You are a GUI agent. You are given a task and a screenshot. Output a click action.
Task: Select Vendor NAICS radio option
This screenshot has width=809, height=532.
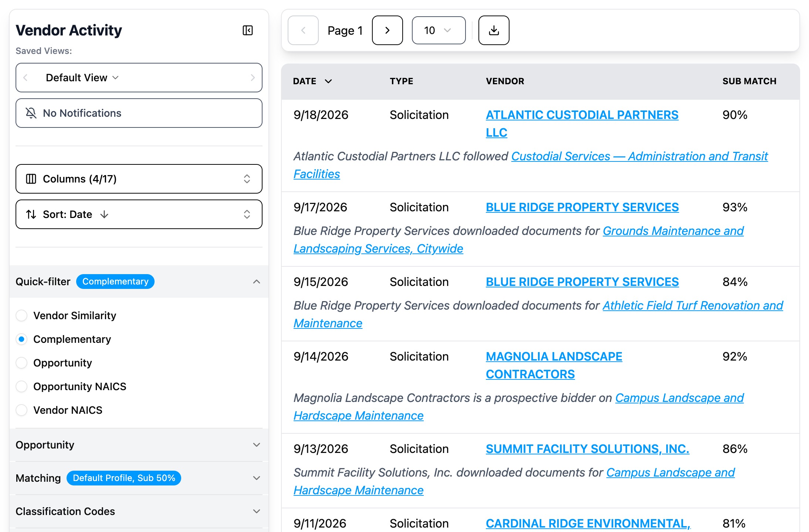point(21,410)
